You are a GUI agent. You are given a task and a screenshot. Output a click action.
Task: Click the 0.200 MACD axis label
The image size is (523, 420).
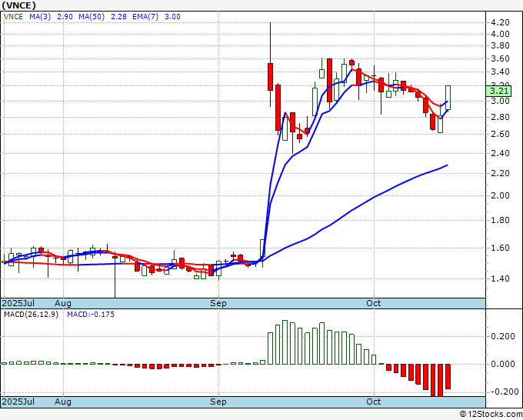tap(503, 336)
